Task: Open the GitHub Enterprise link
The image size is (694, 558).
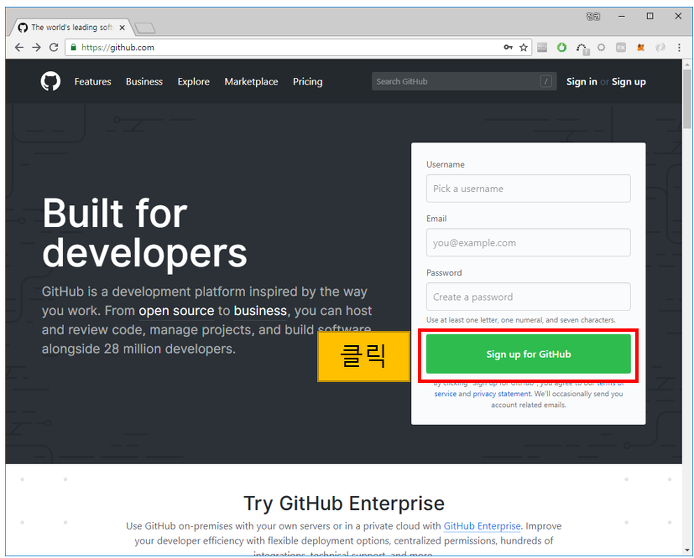Action: (x=482, y=526)
